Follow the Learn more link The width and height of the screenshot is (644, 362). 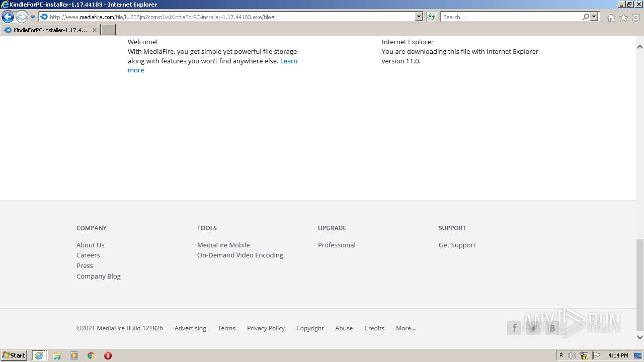click(x=289, y=61)
